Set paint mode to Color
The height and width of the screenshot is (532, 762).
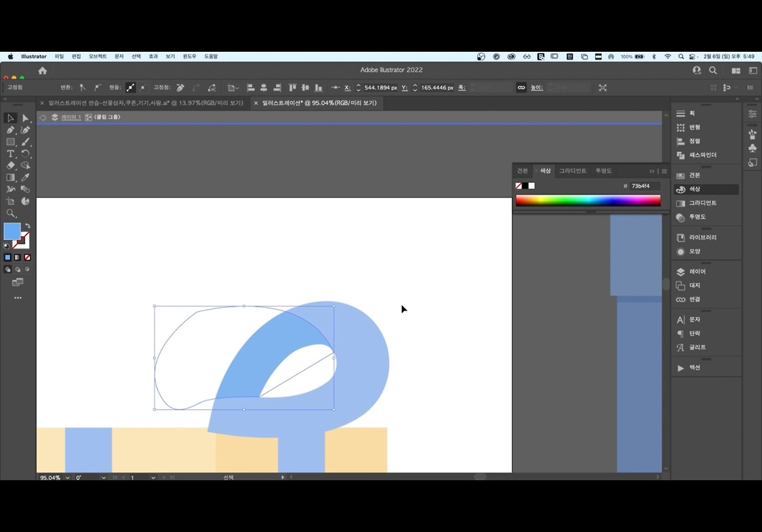point(8,257)
